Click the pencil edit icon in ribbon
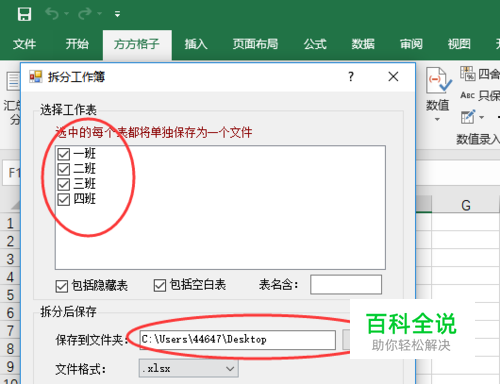 tap(468, 117)
